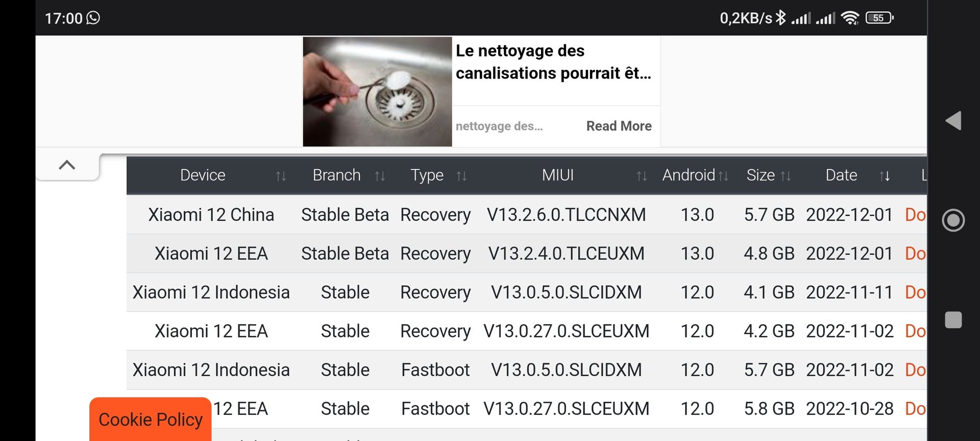This screenshot has height=441, width=980.
Task: Tap the Android home circle button
Action: click(953, 220)
